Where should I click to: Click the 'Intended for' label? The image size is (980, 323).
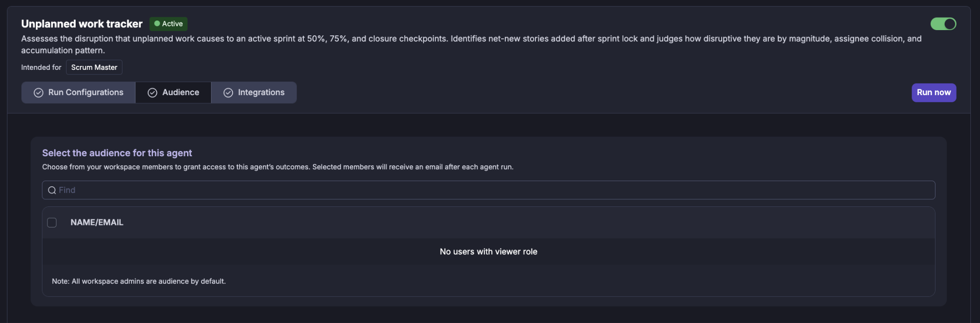[41, 67]
